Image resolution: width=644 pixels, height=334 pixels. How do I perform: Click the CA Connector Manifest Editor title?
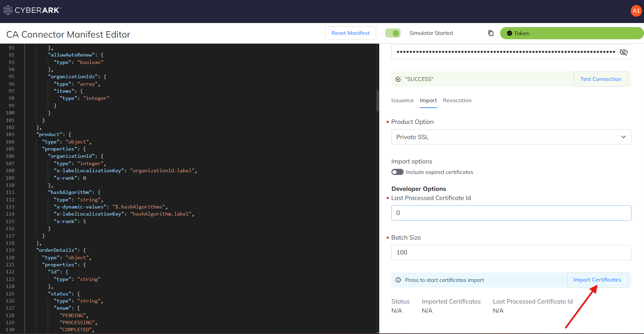(68, 35)
